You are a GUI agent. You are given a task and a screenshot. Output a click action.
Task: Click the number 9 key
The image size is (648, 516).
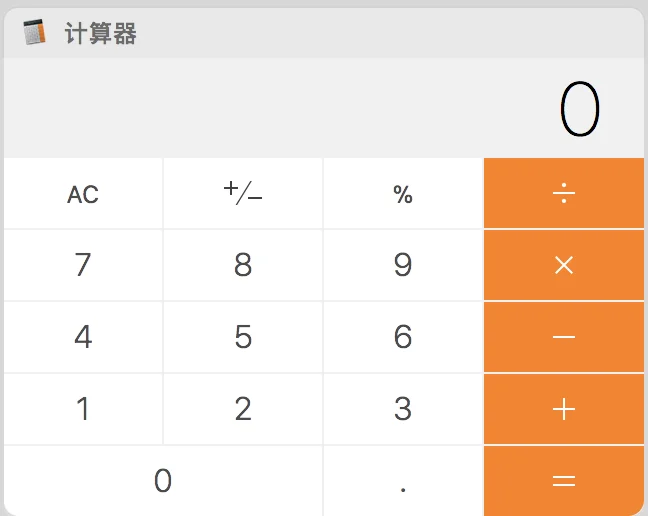tap(403, 265)
